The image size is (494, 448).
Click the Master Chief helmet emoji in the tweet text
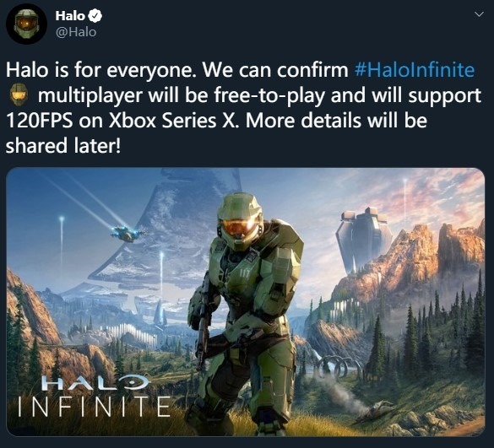[19, 94]
